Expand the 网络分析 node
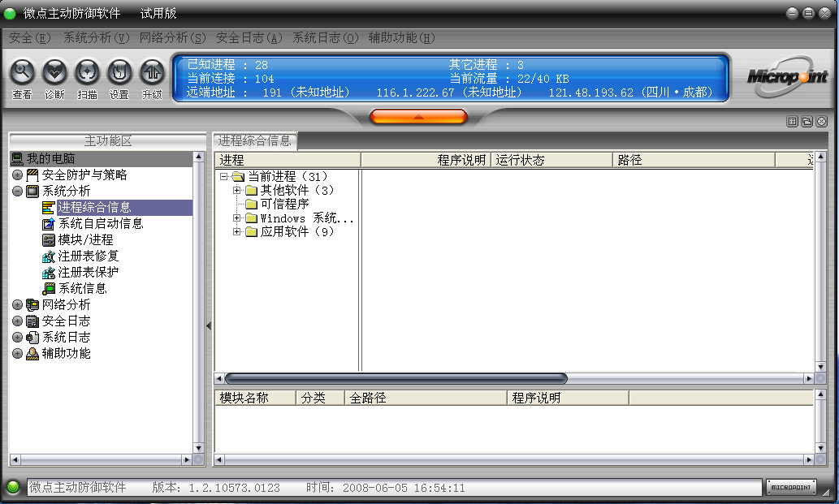Viewport: 839px width, 504px height. 17,304
